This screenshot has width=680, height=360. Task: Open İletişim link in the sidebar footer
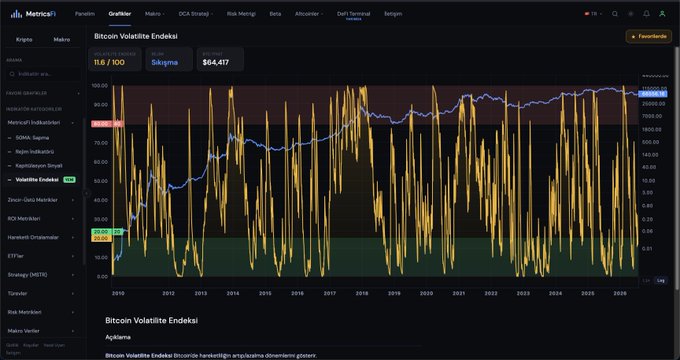click(x=13, y=353)
